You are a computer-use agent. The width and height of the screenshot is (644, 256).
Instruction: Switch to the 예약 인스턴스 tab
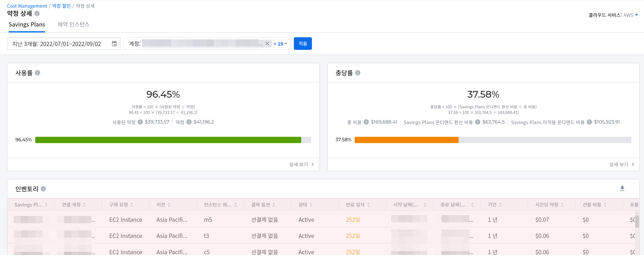coord(73,25)
